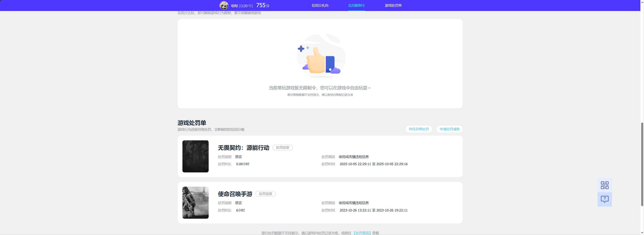Viewport: 644px width, 235px height.
Task: Click the 2023-10-26 punishment time range
Action: [374, 210]
